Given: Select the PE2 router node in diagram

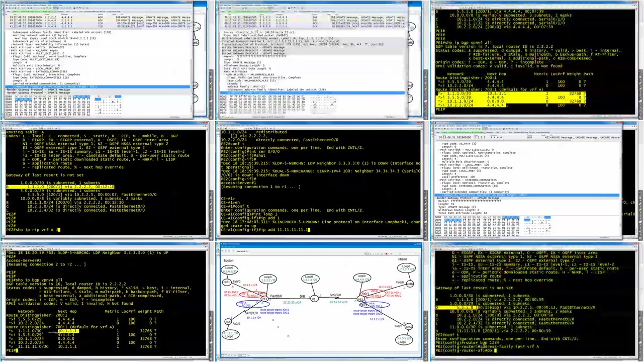Looking at the screenshot, I should coord(361,299).
